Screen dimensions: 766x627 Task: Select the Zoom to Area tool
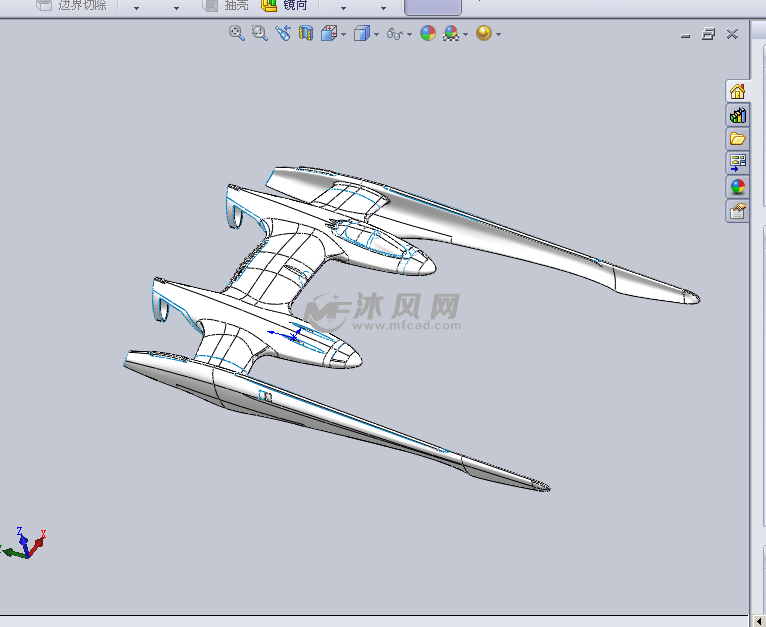tap(259, 33)
